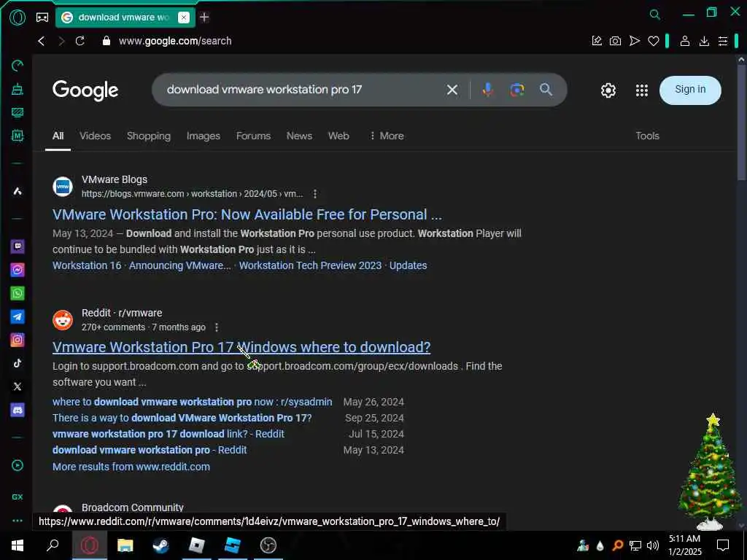Open the system volume control
The image size is (747, 560).
(x=652, y=545)
